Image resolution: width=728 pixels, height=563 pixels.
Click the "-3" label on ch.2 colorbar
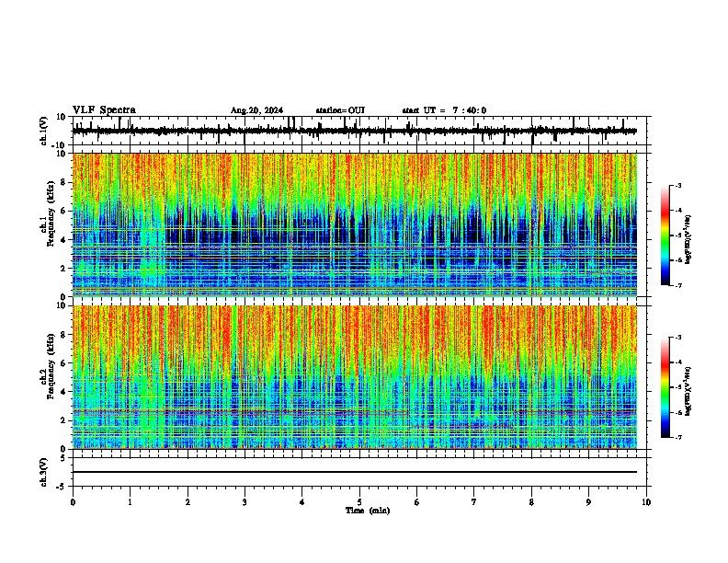(678, 338)
